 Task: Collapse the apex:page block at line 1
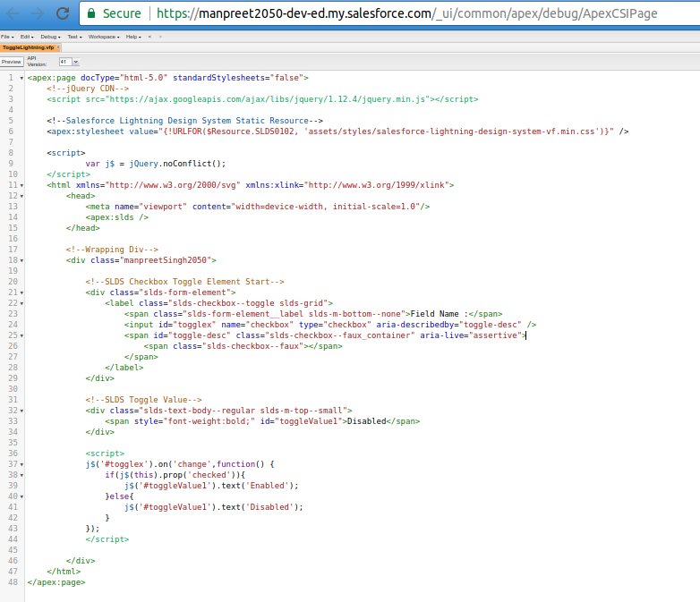click(21, 78)
